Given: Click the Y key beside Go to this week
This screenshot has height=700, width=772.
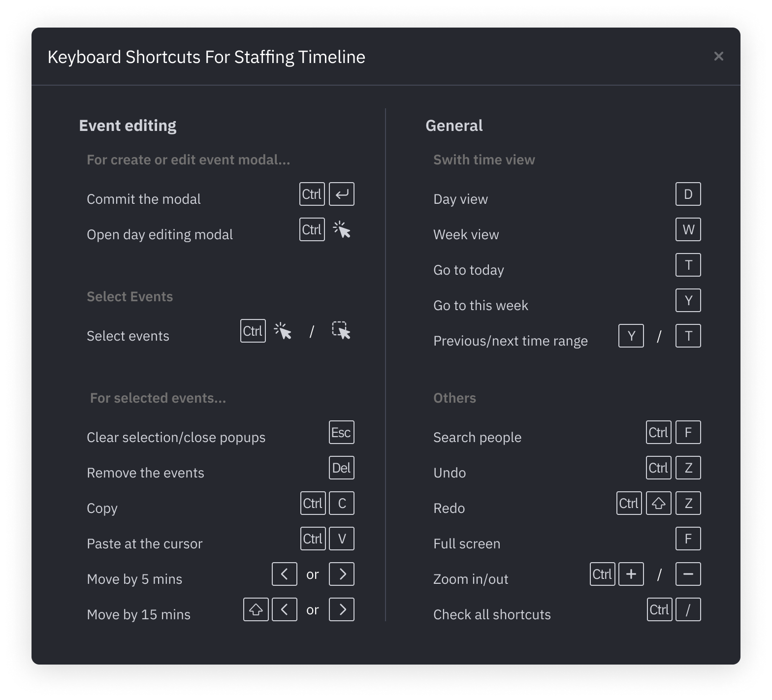Looking at the screenshot, I should (x=688, y=301).
